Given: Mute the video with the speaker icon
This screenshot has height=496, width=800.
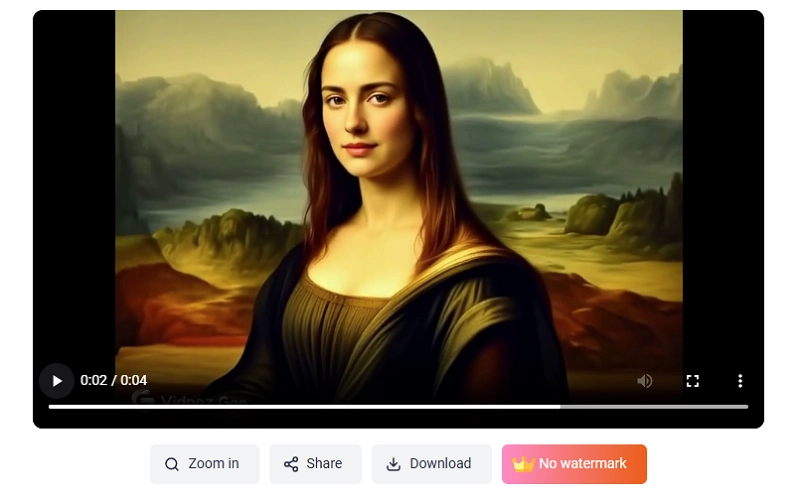Looking at the screenshot, I should pos(644,381).
